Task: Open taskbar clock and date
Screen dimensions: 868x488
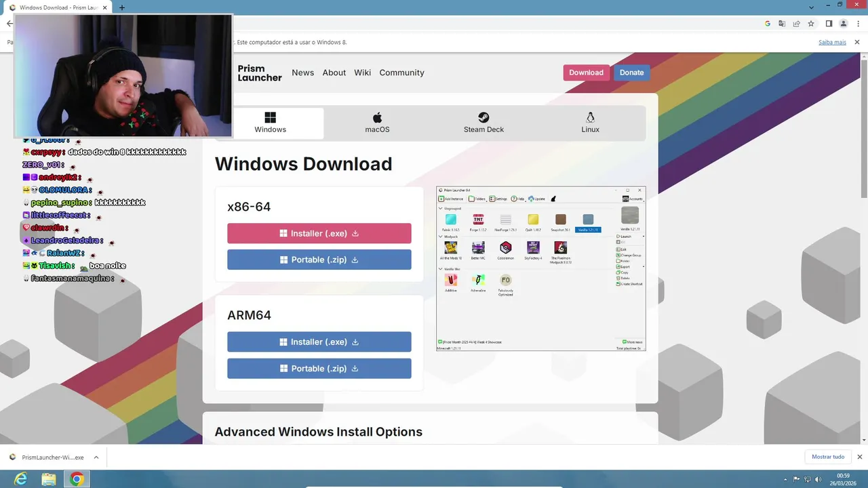Action: 843,479
